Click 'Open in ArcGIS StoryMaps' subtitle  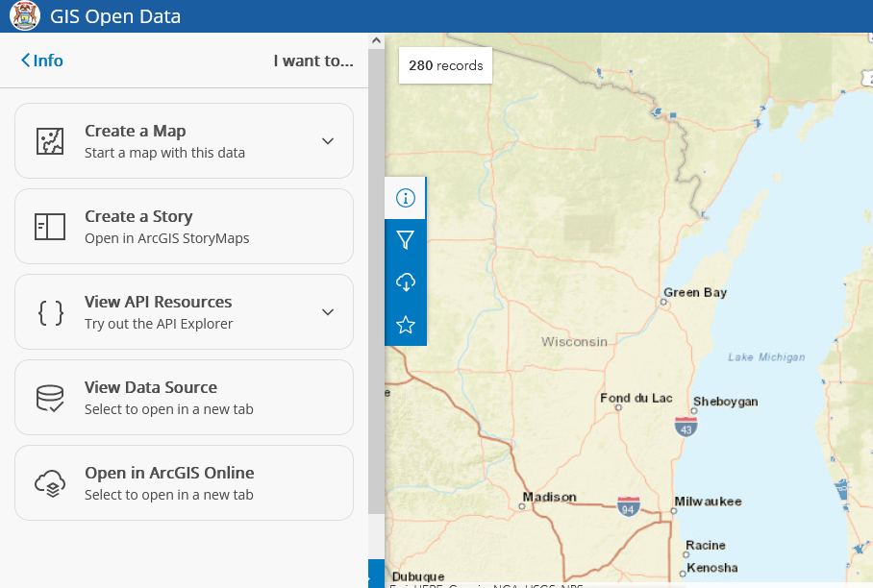[x=167, y=238]
